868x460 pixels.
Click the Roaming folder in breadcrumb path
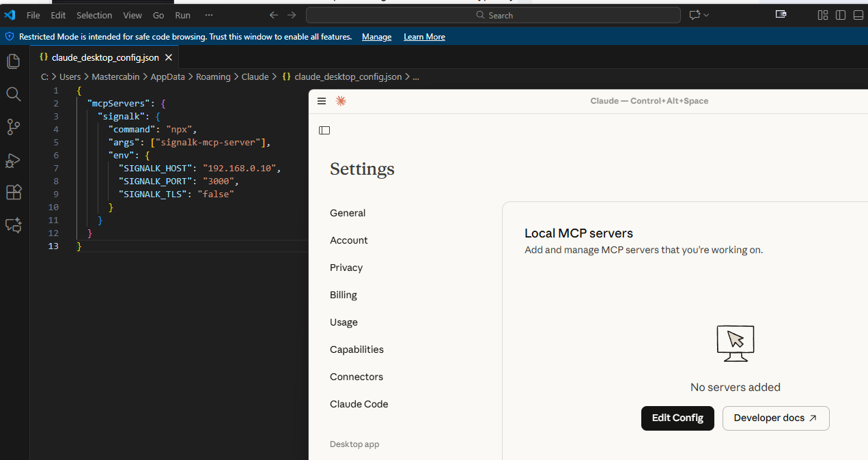point(213,77)
